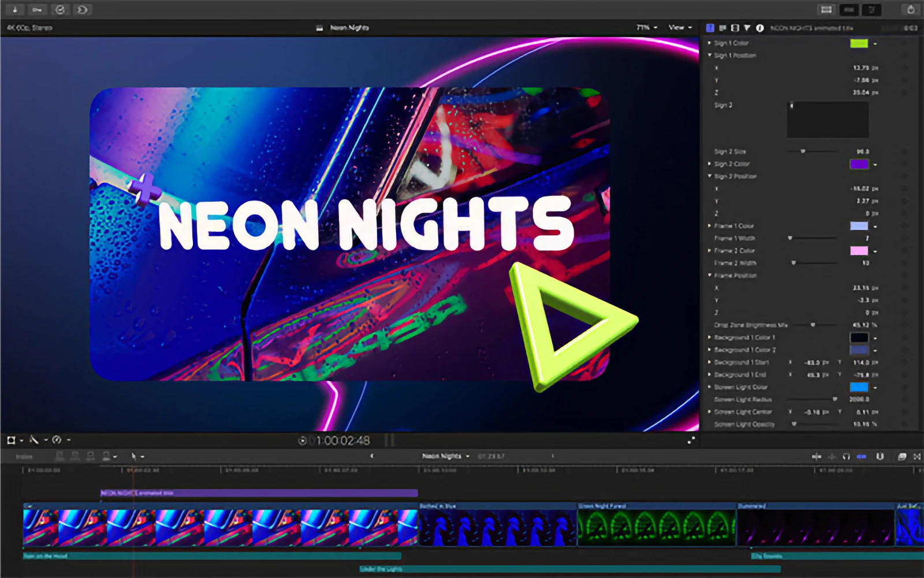Viewport: 924px width, 578px height.
Task: Select the purple NEON NIGHTS title clip
Action: coord(259,493)
